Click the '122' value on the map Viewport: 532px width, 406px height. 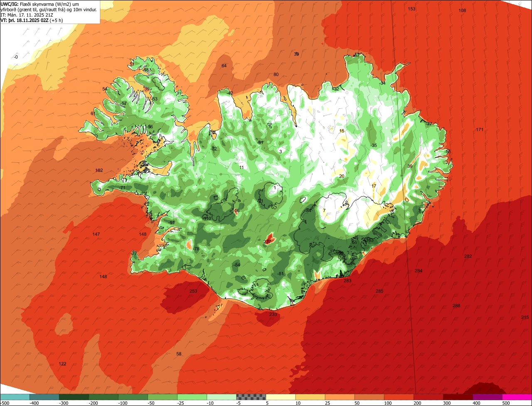(x=62, y=364)
